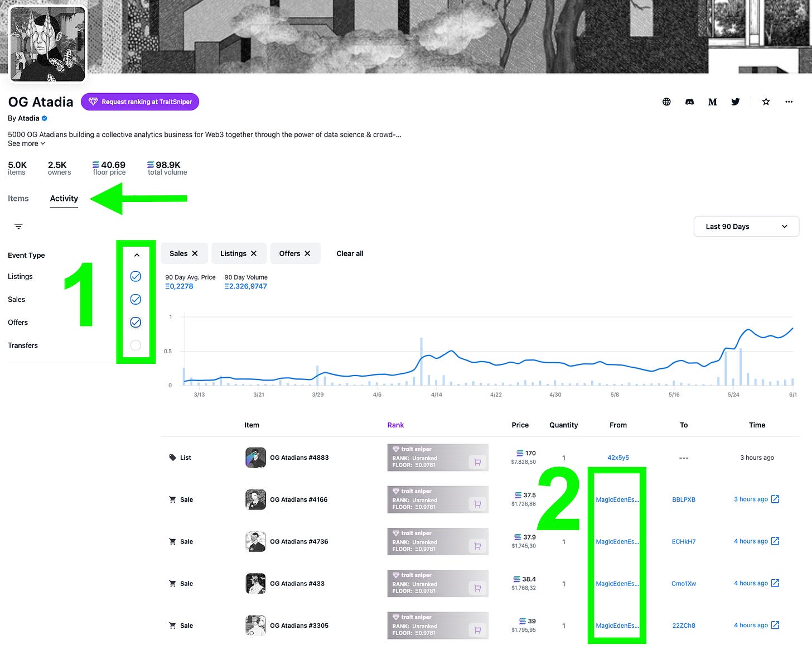Viewport: 812px width, 649px height.
Task: Enable the Transfers event type checkbox
Action: [x=136, y=345]
